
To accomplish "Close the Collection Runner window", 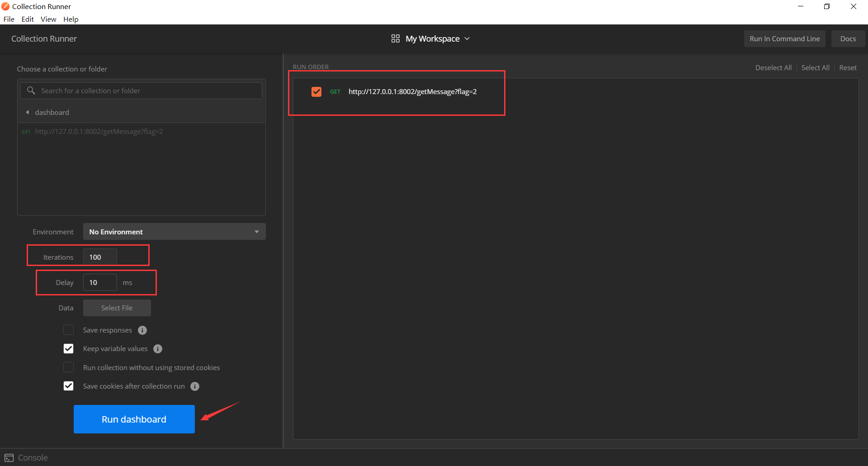I will [854, 6].
